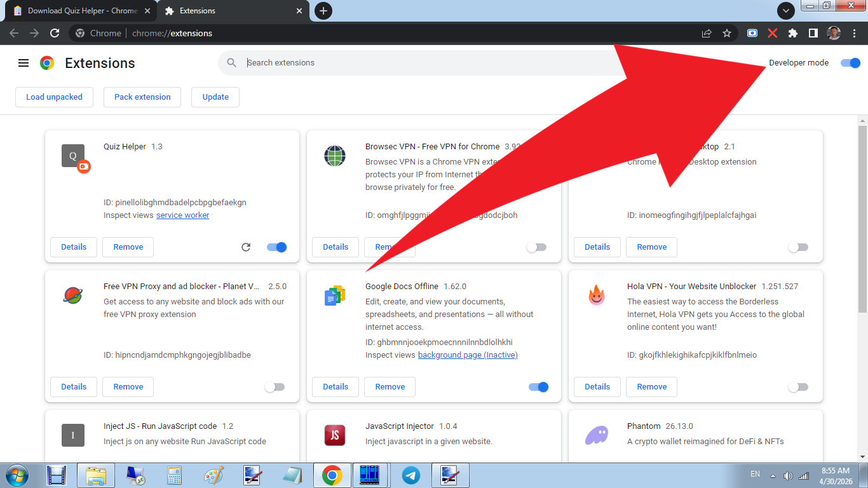
Task: Reload the chrome://extensions page
Action: 55,33
